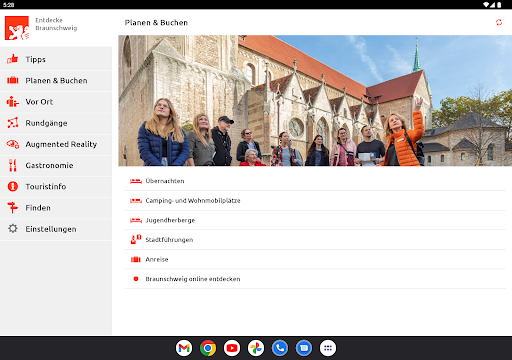Click the Gastronomie fork and knife icon
512x360 pixels.
[13, 165]
